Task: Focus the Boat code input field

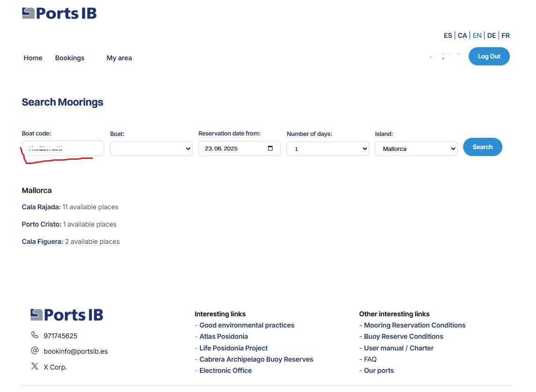Action: pos(63,148)
